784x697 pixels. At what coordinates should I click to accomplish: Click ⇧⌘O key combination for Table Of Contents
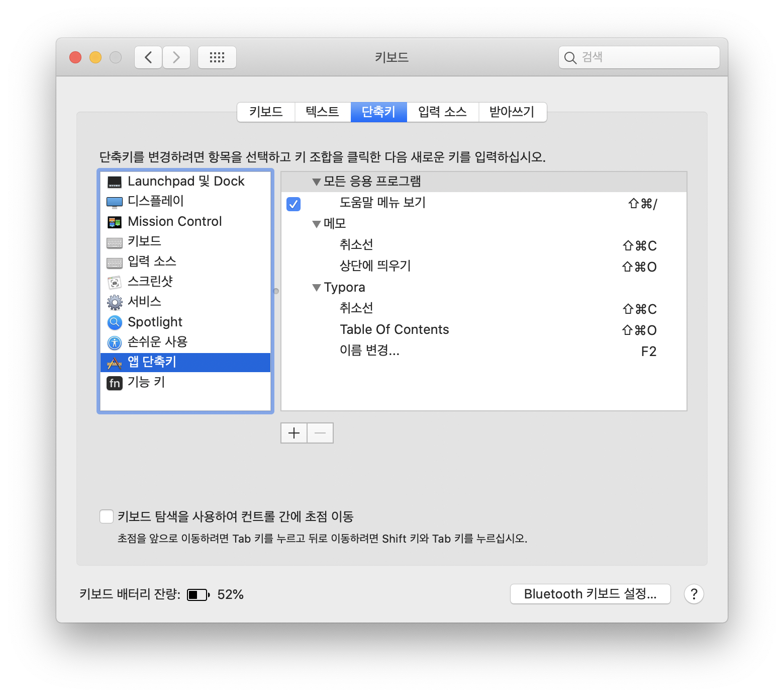[x=639, y=330]
